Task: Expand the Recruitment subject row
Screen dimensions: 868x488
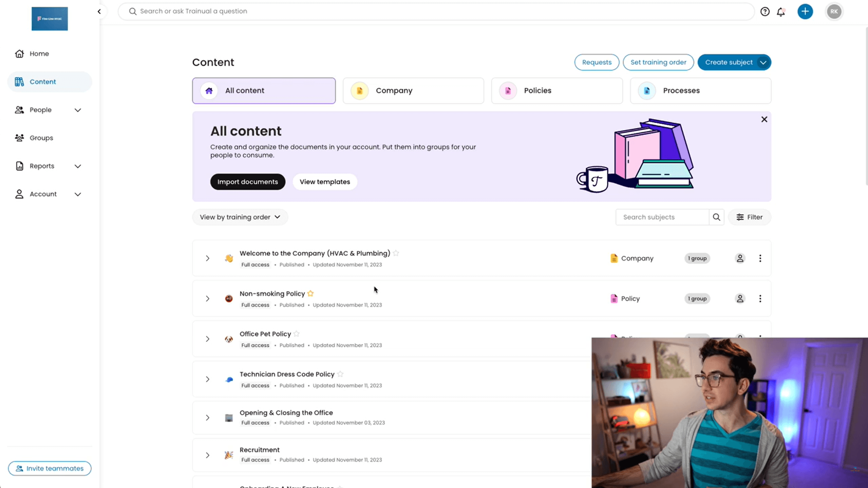Action: pyautogui.click(x=208, y=455)
